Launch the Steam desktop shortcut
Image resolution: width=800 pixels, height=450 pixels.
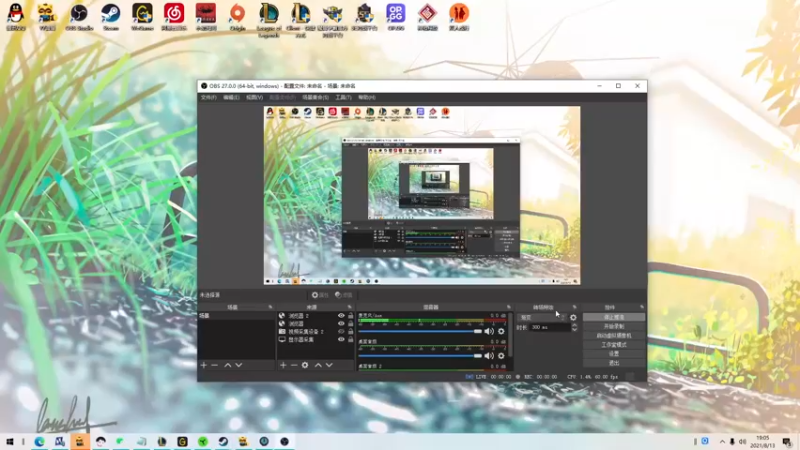point(111,17)
